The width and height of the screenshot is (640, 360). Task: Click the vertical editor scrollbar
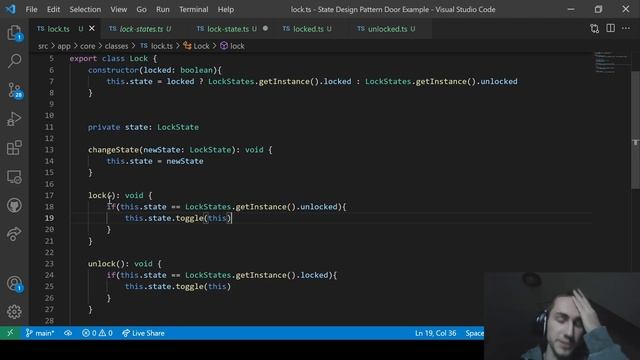(636, 130)
